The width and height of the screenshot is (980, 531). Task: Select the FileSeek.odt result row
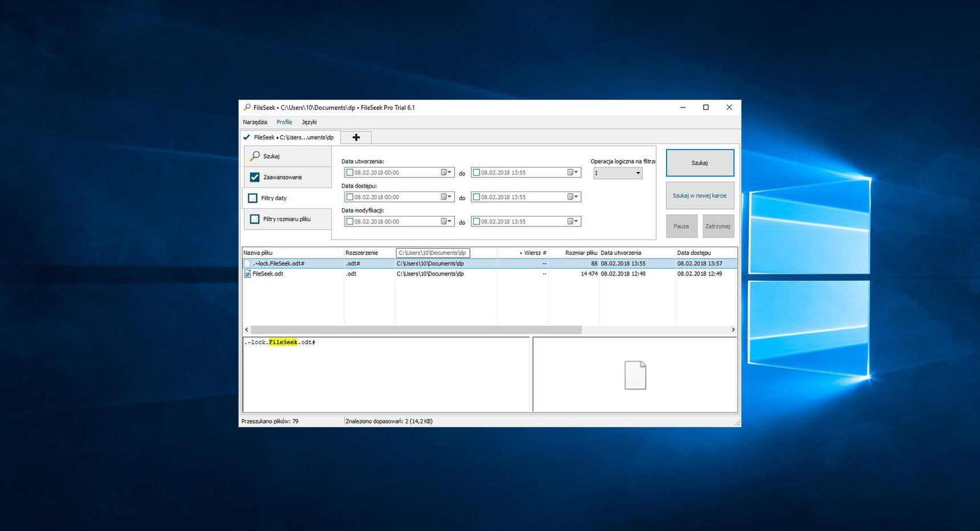[x=490, y=274]
